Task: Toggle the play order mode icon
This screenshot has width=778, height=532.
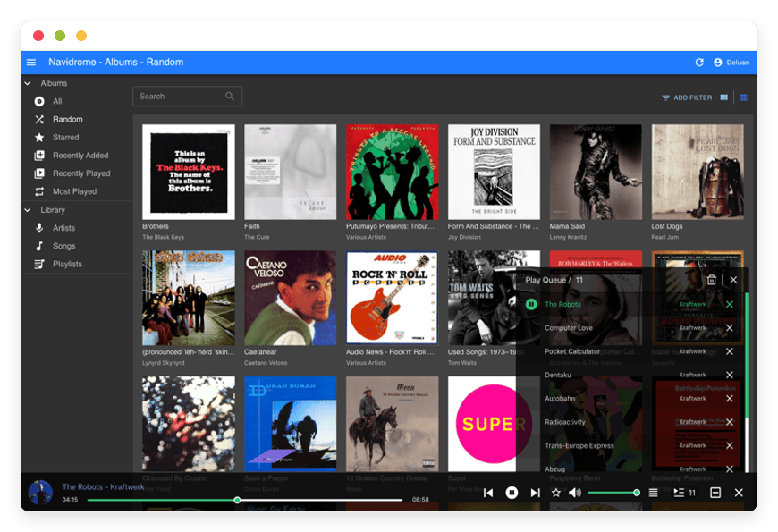Action: point(654,493)
